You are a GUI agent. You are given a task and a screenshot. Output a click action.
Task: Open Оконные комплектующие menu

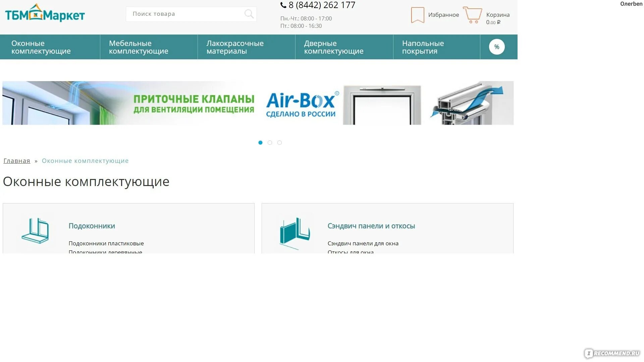point(50,47)
